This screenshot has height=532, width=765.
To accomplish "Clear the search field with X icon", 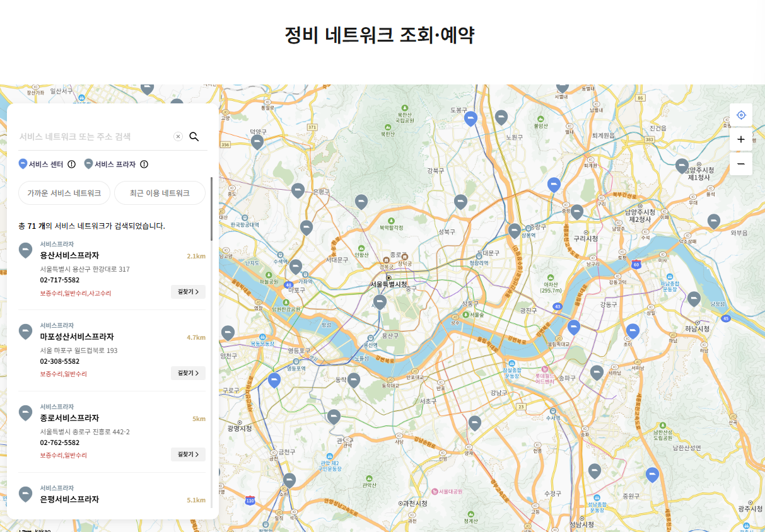I will (x=178, y=137).
